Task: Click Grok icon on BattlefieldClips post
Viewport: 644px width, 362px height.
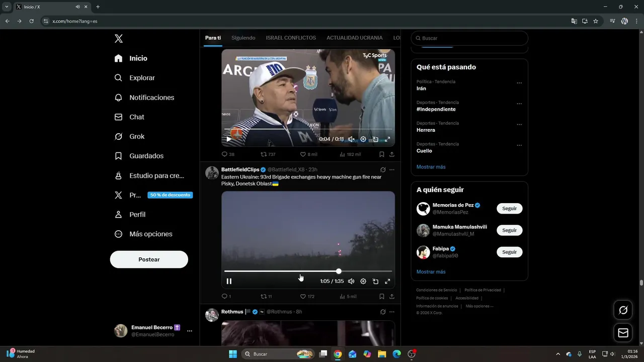Action: click(x=383, y=170)
